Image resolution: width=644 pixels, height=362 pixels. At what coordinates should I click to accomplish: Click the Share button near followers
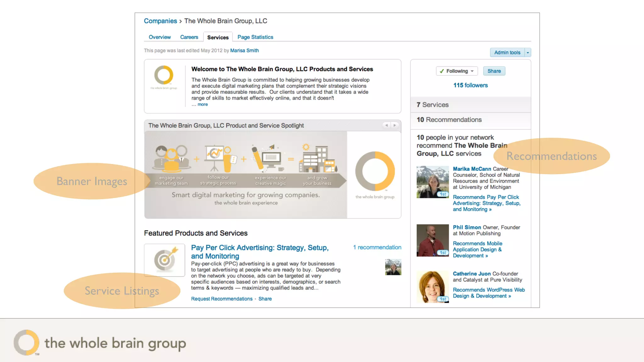[494, 71]
